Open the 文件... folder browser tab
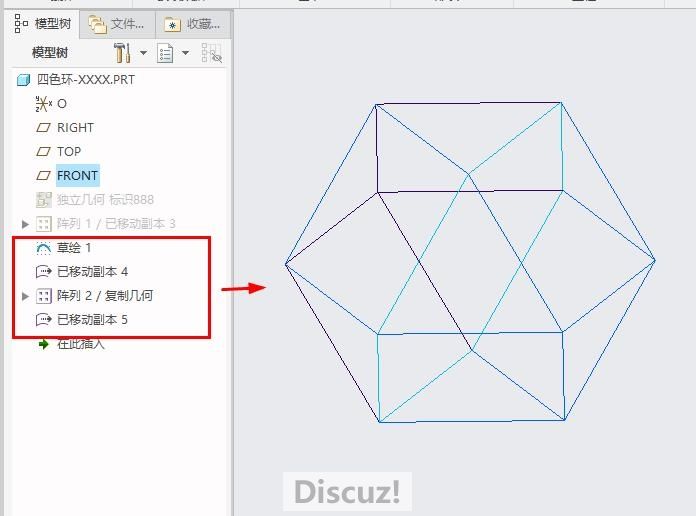This screenshot has height=516, width=696. tap(117, 24)
